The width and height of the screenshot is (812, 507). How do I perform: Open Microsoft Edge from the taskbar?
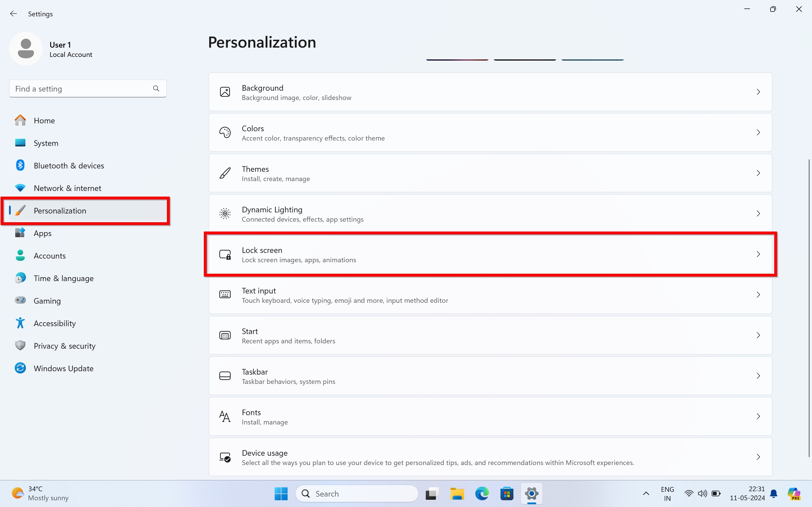[x=482, y=493]
